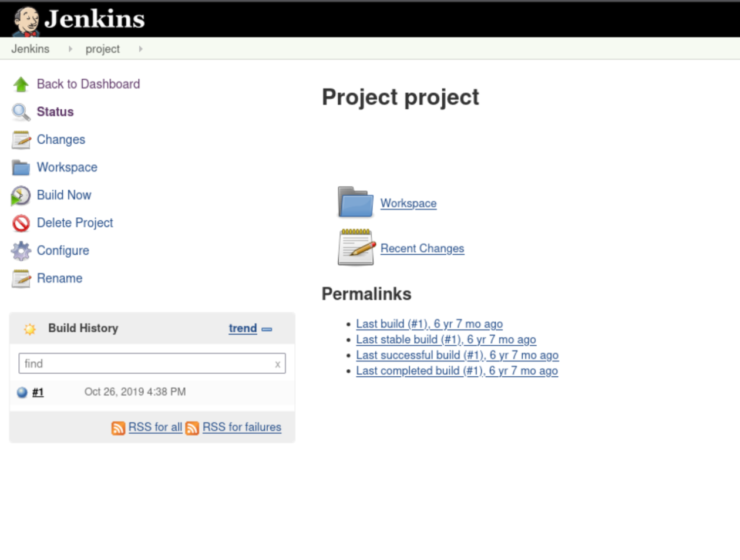Click the Oct 26, 2019 4:38 PM timestamp
This screenshot has width=740, height=560.
click(135, 392)
